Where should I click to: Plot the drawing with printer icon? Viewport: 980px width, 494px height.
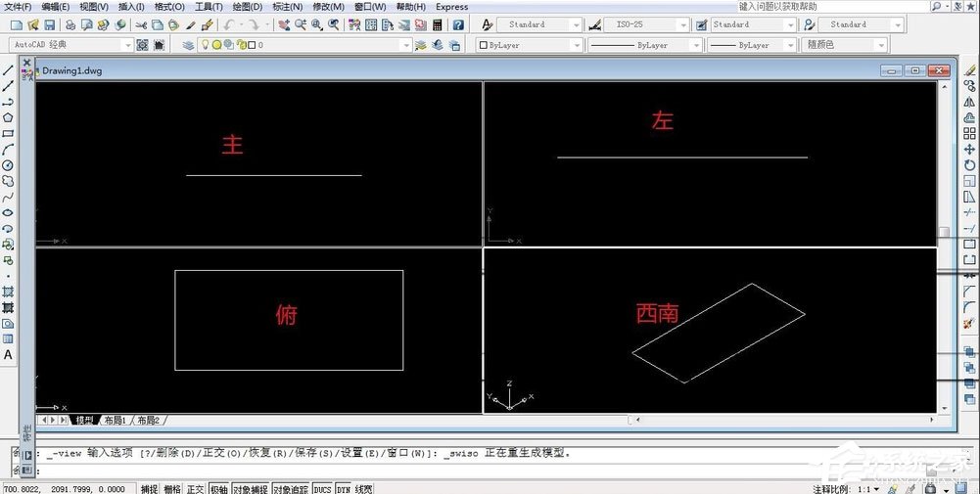pyautogui.click(x=70, y=25)
